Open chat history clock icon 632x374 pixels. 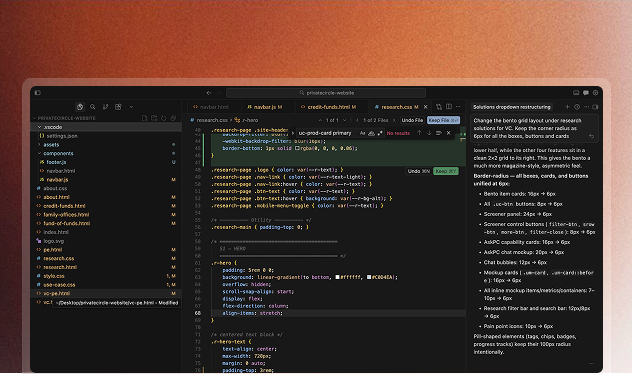pyautogui.click(x=577, y=107)
